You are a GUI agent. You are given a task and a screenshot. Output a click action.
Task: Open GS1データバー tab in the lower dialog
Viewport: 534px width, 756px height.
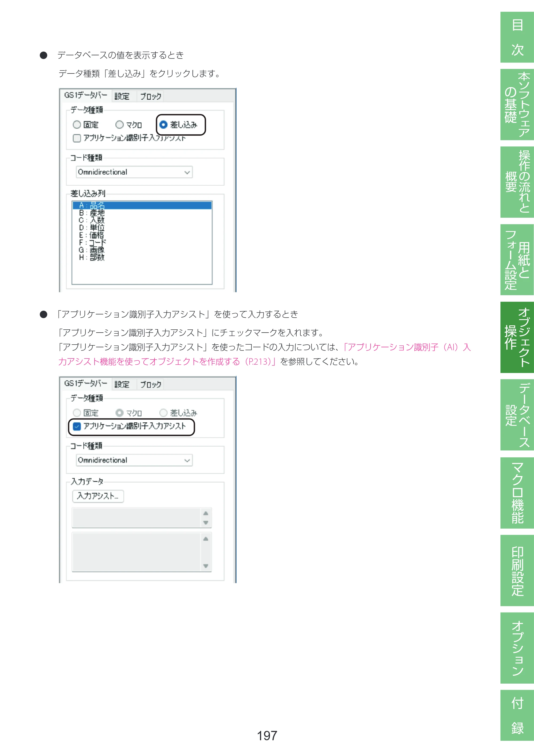[x=85, y=384]
